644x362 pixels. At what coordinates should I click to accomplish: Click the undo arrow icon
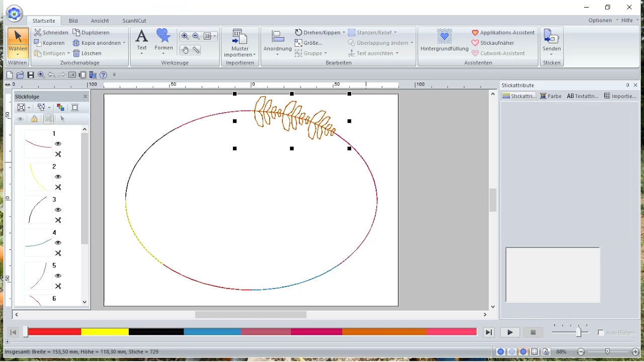[x=51, y=75]
